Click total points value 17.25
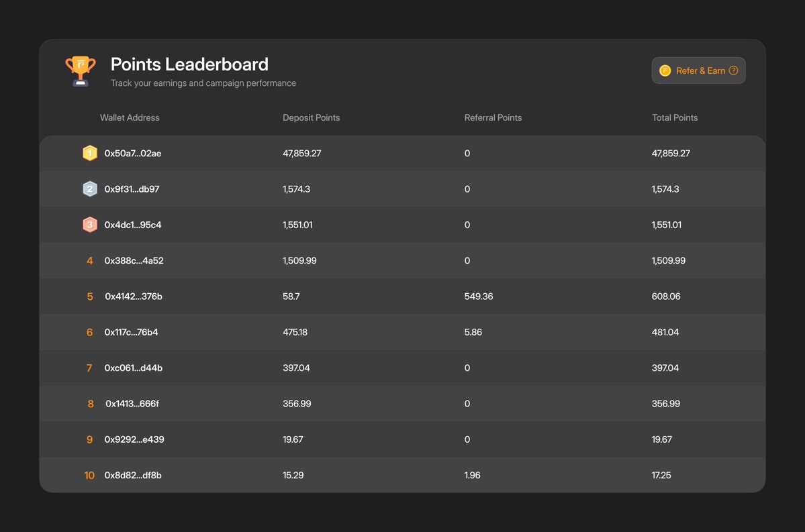This screenshot has height=532, width=805. [x=661, y=476]
